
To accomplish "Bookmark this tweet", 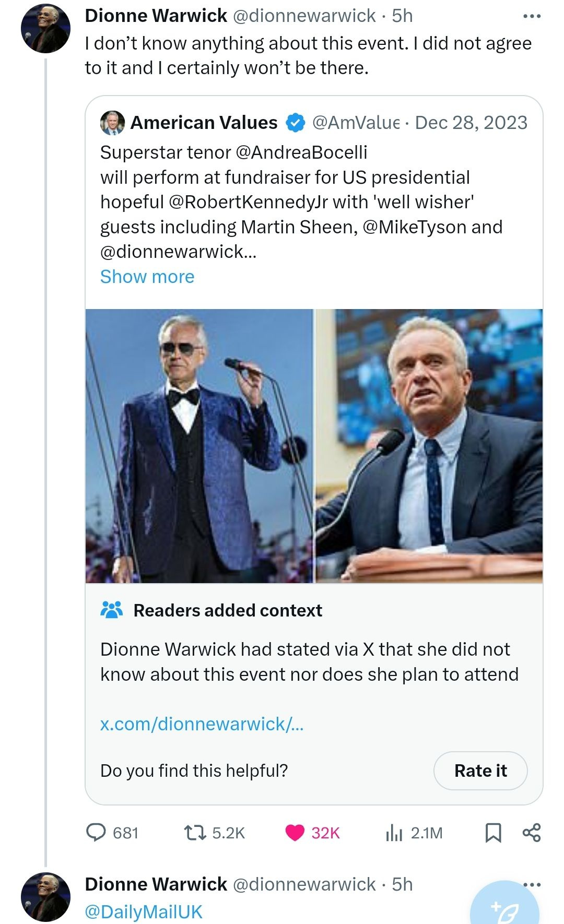I will (493, 832).
